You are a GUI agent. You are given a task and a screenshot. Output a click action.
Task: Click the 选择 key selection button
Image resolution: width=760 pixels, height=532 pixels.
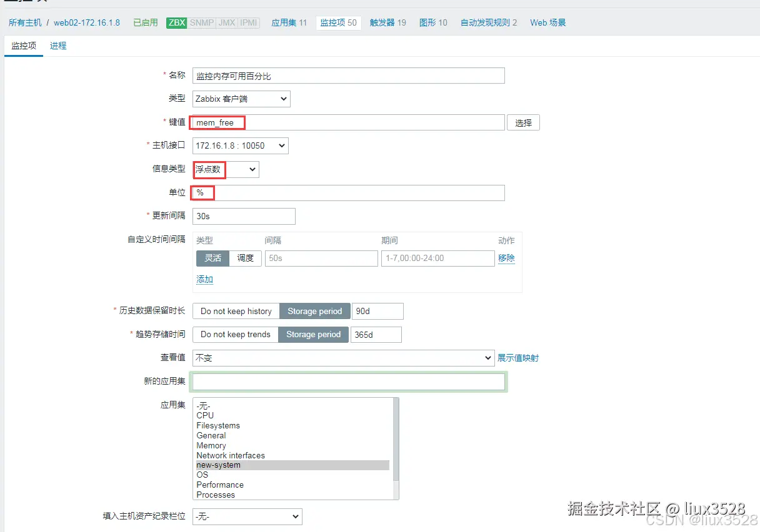(523, 122)
